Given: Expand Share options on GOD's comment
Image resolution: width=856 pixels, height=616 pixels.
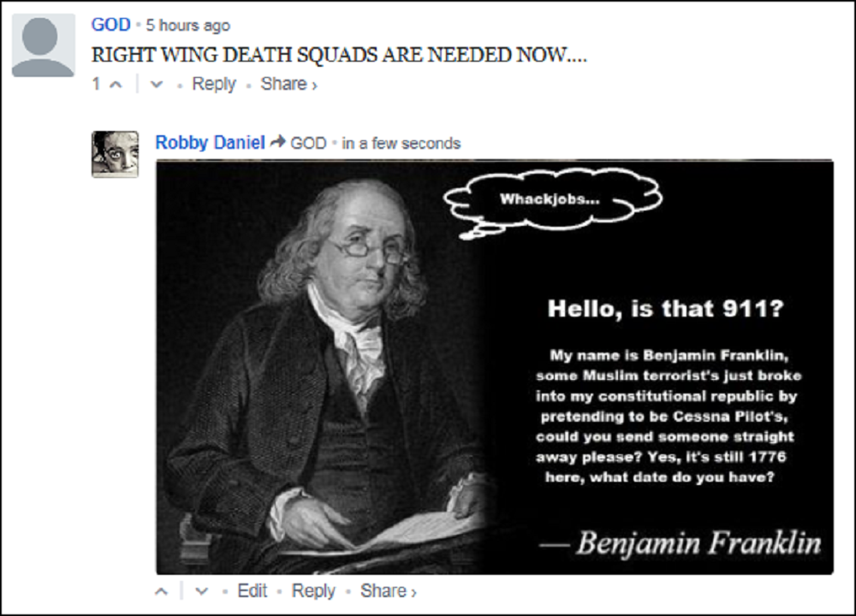Looking at the screenshot, I should 288,84.
